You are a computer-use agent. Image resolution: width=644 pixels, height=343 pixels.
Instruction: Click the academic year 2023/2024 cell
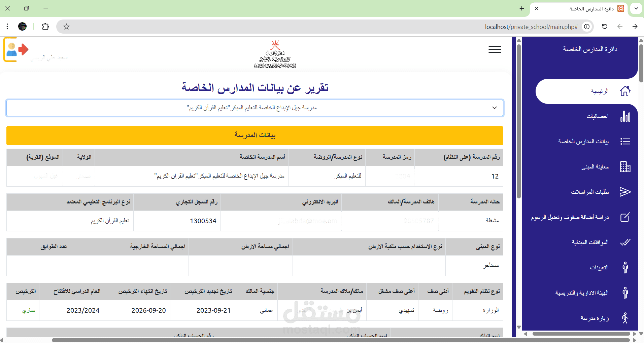(x=72, y=310)
